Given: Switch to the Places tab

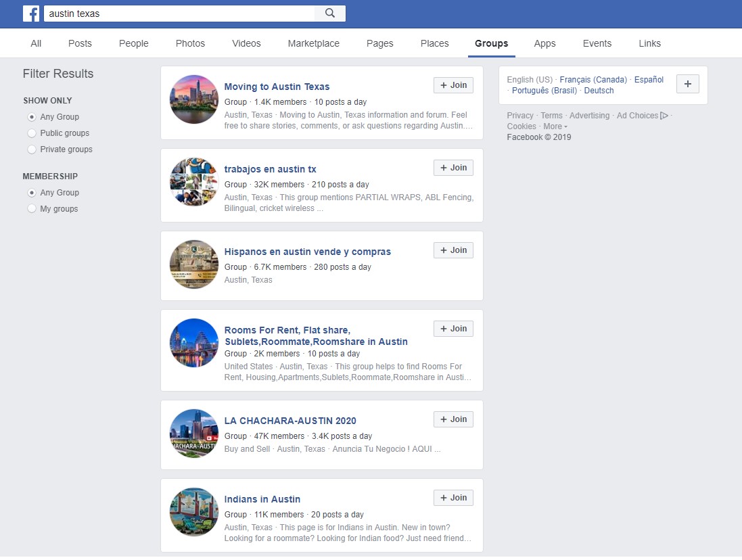Looking at the screenshot, I should (x=434, y=43).
